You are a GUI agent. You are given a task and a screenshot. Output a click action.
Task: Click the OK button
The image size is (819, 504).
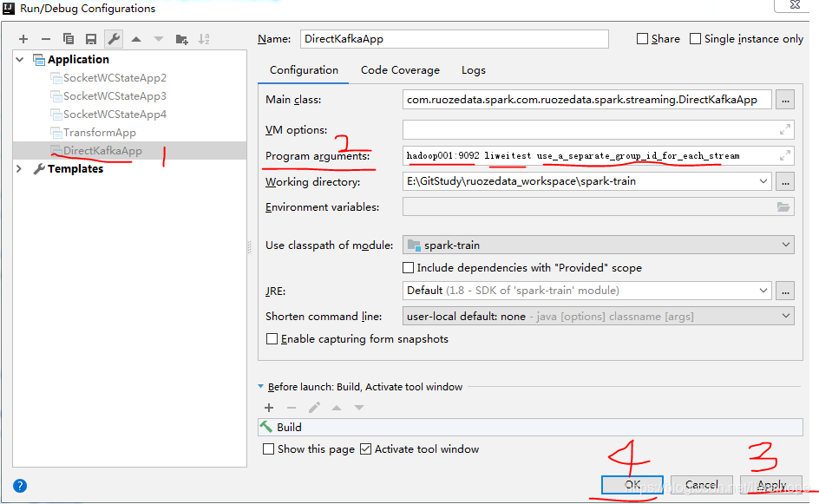(632, 485)
